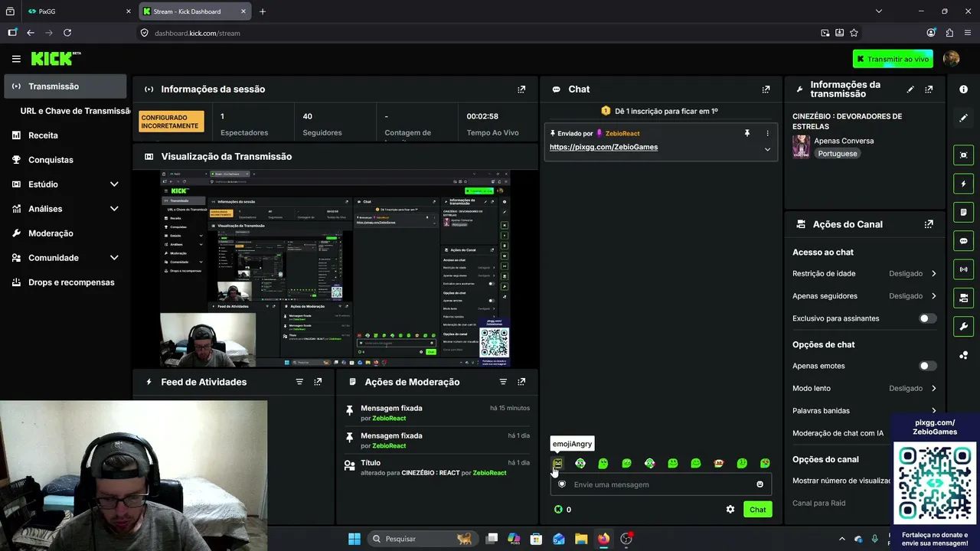The width and height of the screenshot is (980, 551).
Task: Unpin the pinned chat message
Action: 747,133
